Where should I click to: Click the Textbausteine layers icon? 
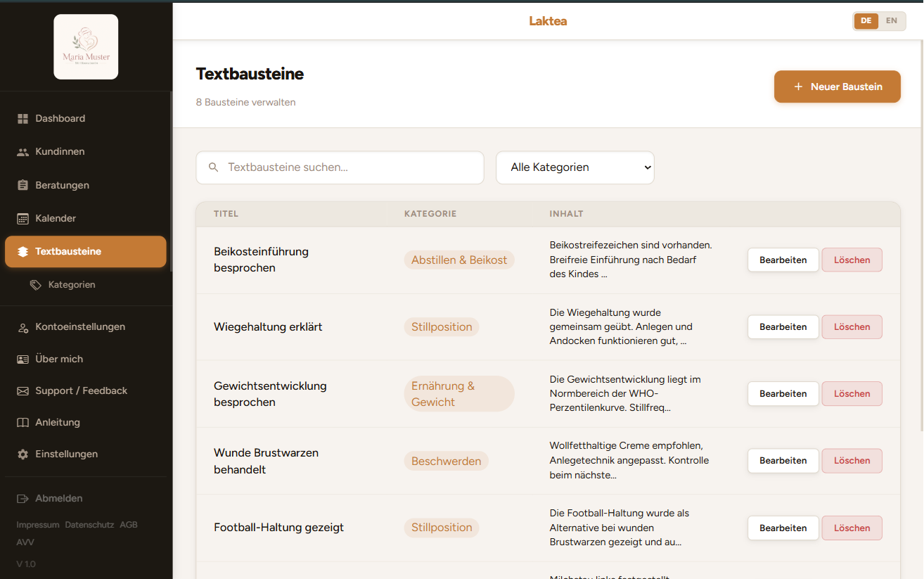(23, 252)
